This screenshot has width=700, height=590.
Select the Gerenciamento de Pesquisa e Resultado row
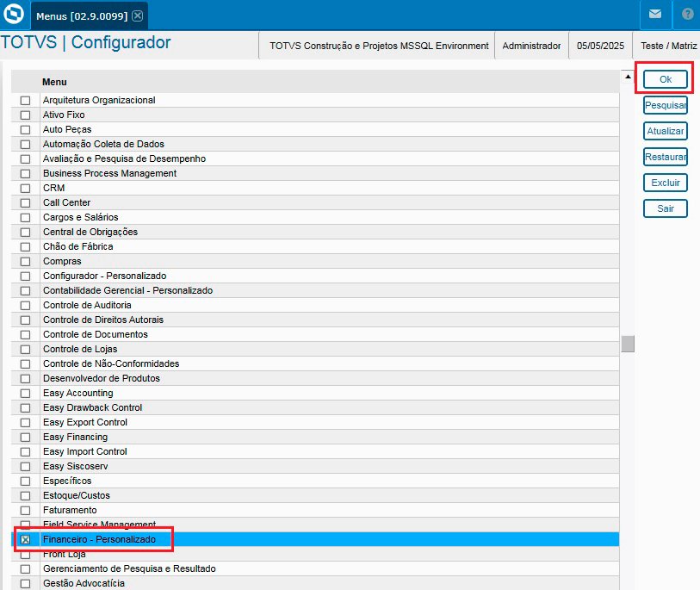tap(315, 569)
